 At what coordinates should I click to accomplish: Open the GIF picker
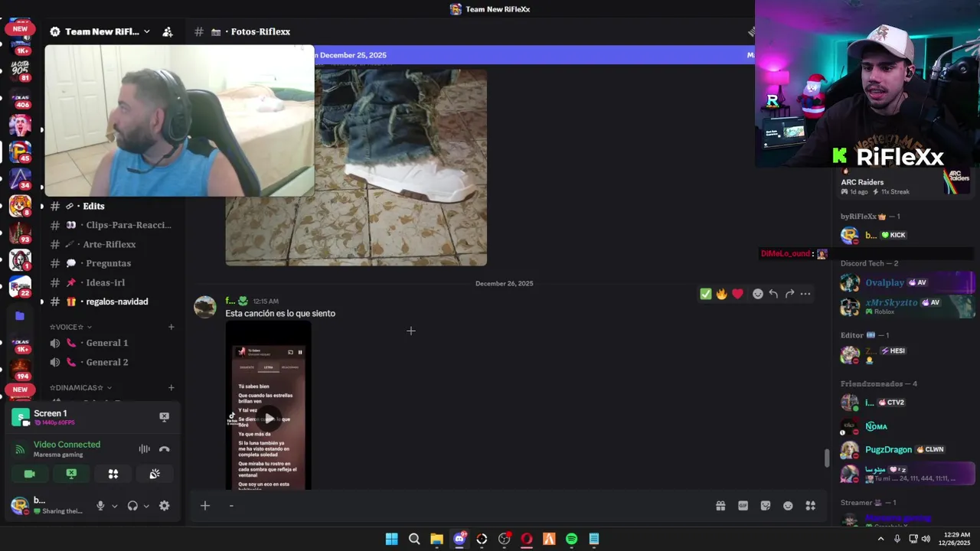tap(743, 506)
